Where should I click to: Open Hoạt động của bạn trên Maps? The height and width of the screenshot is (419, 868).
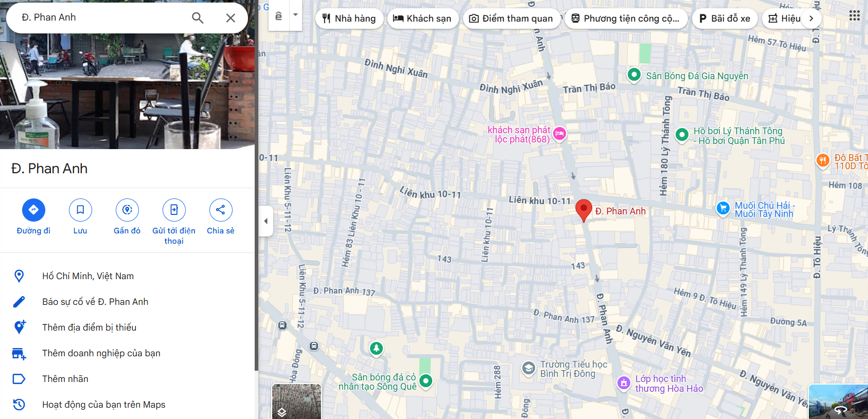click(128, 405)
